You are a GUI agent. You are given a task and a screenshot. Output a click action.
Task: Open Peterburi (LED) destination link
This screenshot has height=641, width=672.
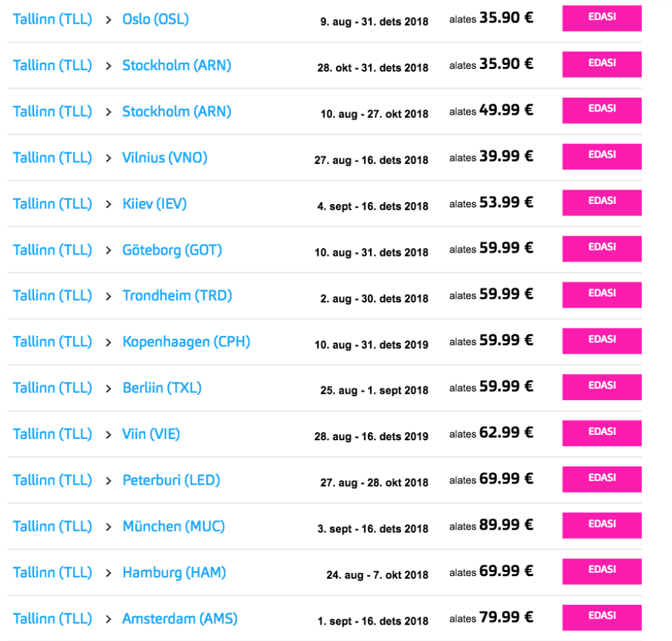tap(171, 480)
